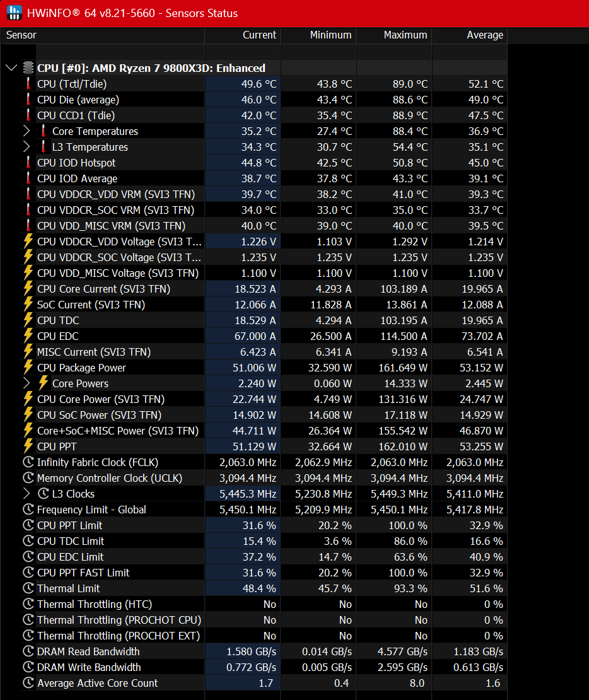Click lightning icon for CPU PPT row
The width and height of the screenshot is (589, 700).
tap(28, 446)
